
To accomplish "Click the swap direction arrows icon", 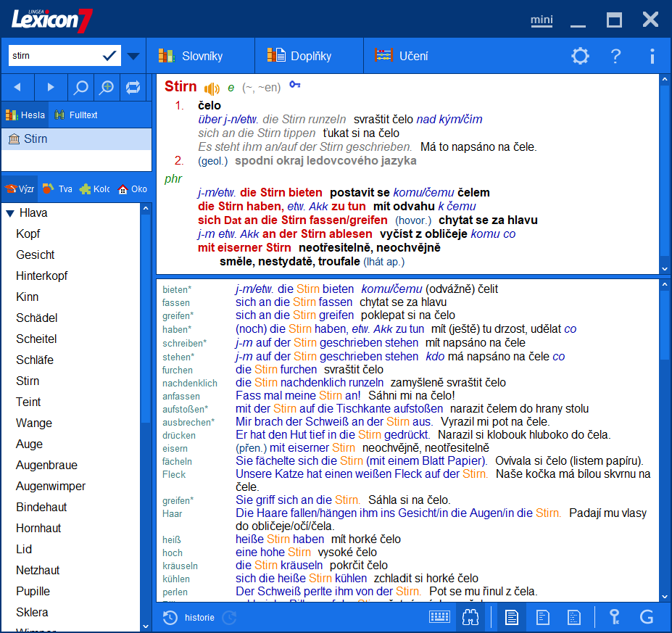I will point(133,87).
